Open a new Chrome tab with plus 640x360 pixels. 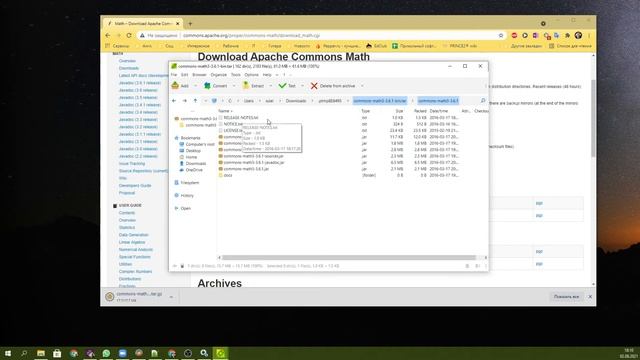(x=190, y=24)
